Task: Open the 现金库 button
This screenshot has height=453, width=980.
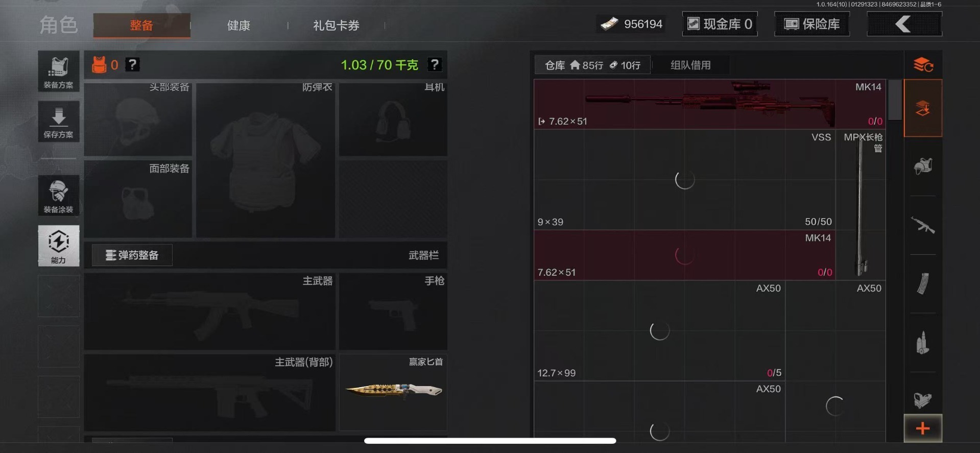Action: (x=720, y=24)
